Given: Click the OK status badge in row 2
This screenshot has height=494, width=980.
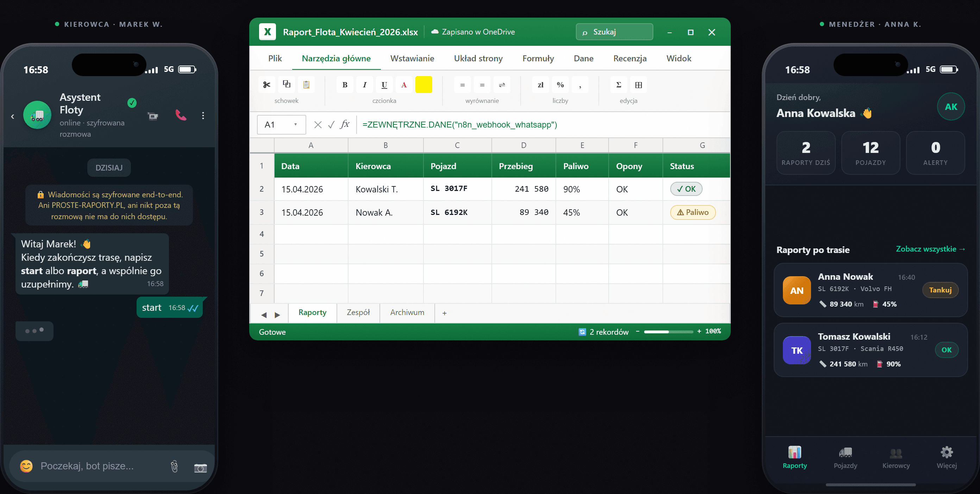Looking at the screenshot, I should coord(686,189).
